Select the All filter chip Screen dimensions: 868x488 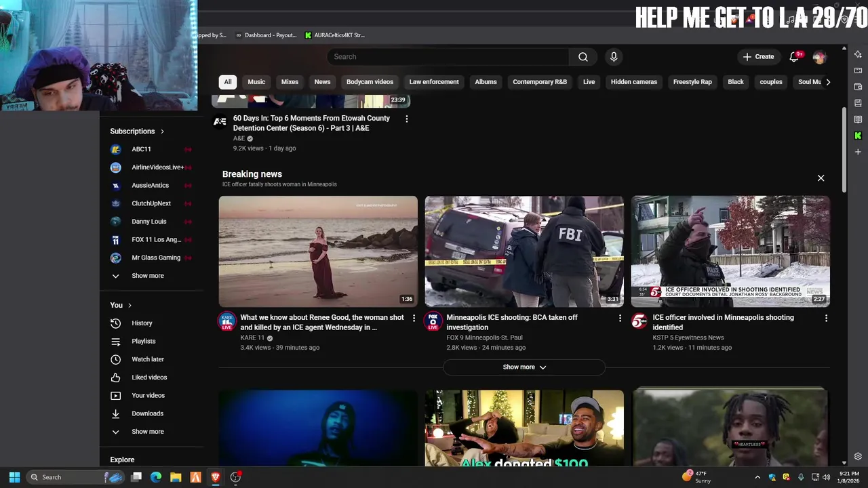click(228, 82)
